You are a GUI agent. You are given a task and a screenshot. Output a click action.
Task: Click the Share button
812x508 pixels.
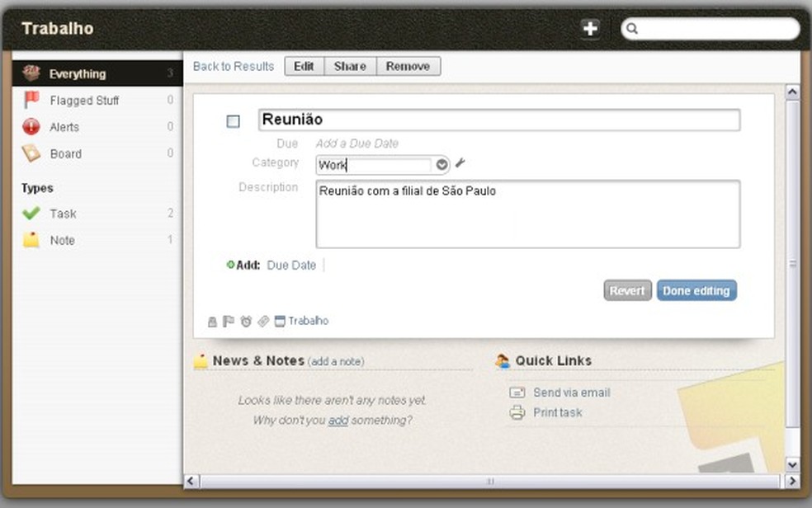point(350,66)
